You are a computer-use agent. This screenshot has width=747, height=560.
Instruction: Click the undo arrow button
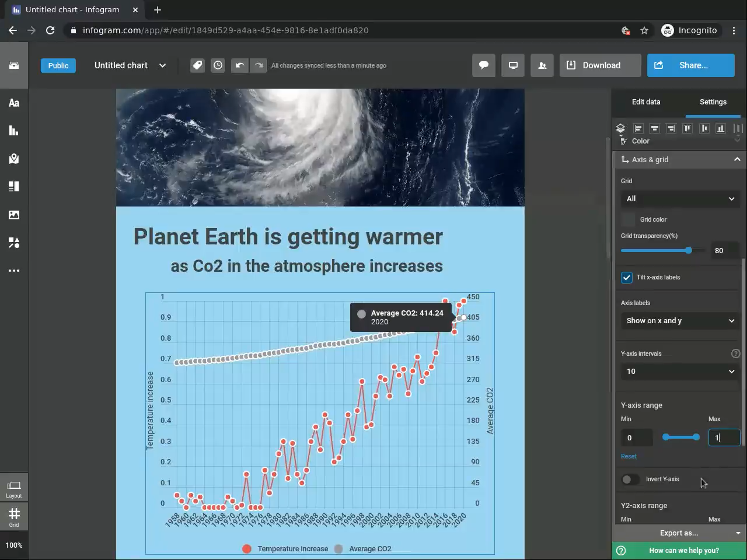239,65
